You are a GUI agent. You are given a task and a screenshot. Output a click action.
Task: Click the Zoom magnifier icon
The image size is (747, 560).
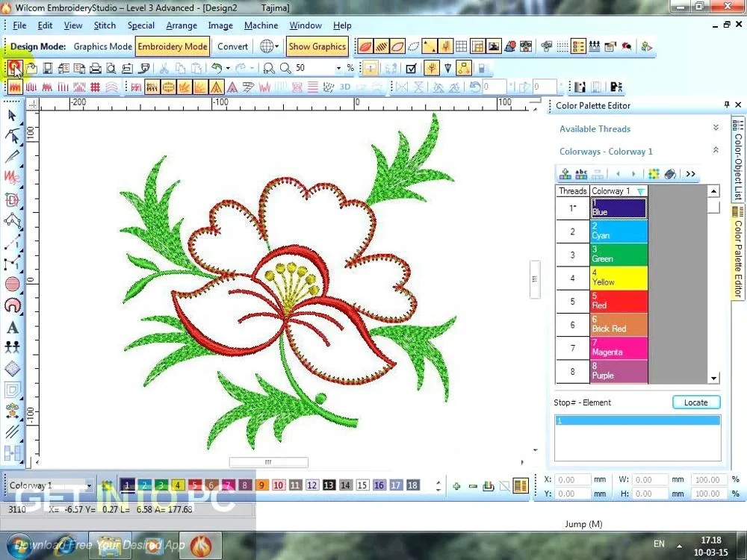(x=285, y=68)
